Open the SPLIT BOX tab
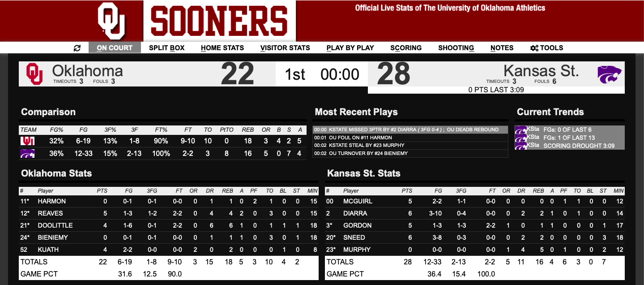The width and height of the screenshot is (644, 285). 166,48
